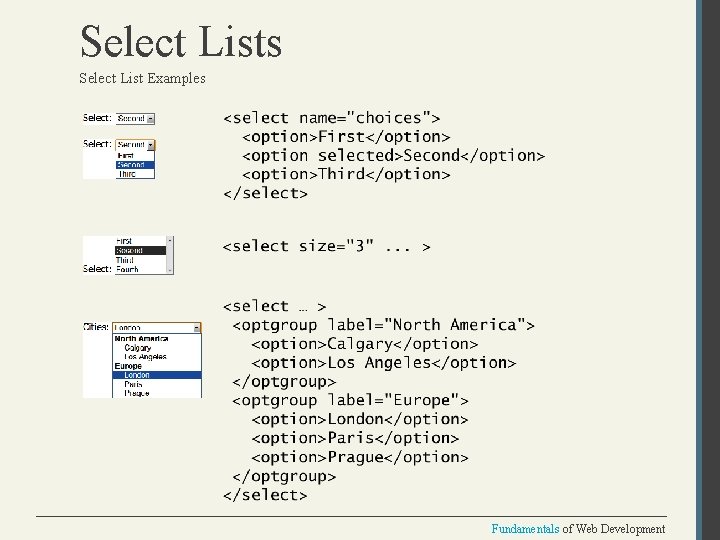The height and width of the screenshot is (540, 720).
Task: Click the Cities: label
Action: [x=96, y=327]
